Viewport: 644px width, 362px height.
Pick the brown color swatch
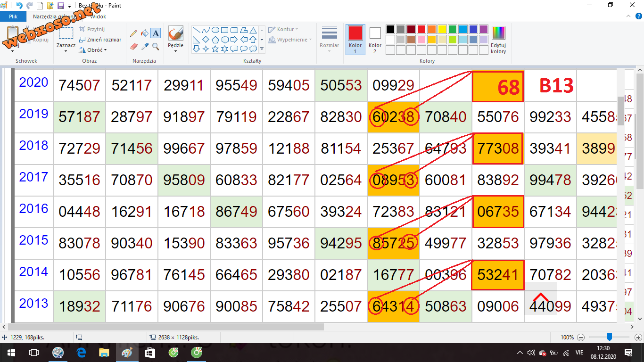pos(411,39)
